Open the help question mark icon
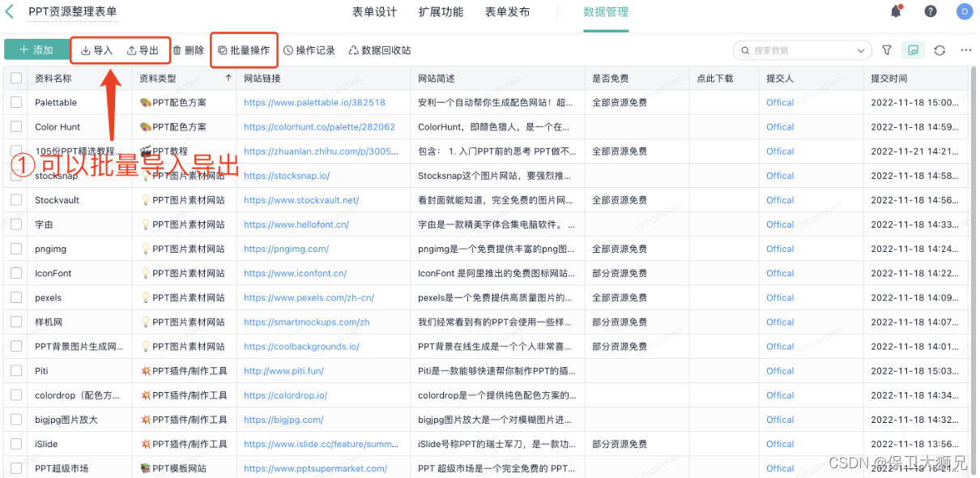Image resolution: width=980 pixels, height=478 pixels. pos(931,11)
